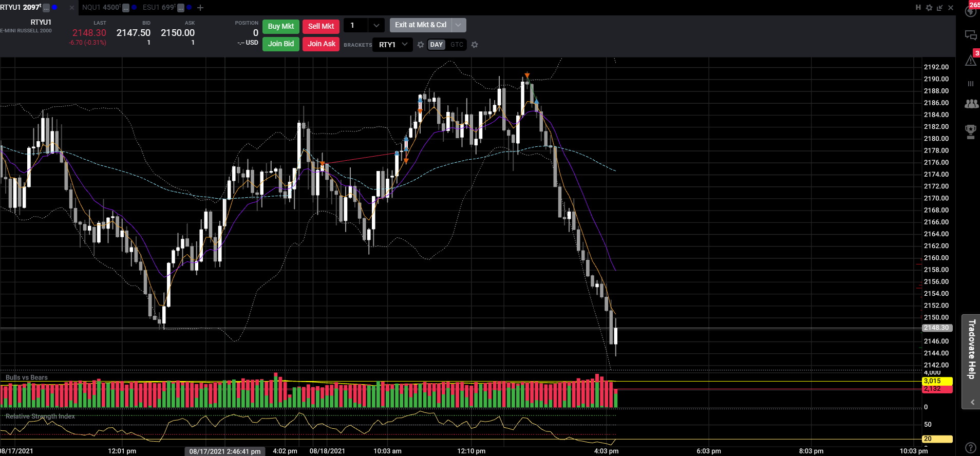
Task: Open the alerts warning triangle icon
Action: pos(970,61)
